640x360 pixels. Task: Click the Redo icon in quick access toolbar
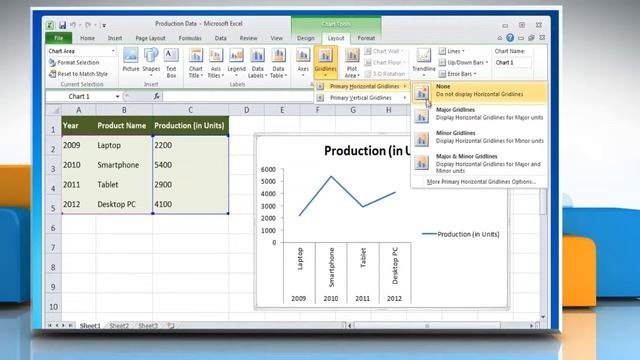pyautogui.click(x=88, y=25)
